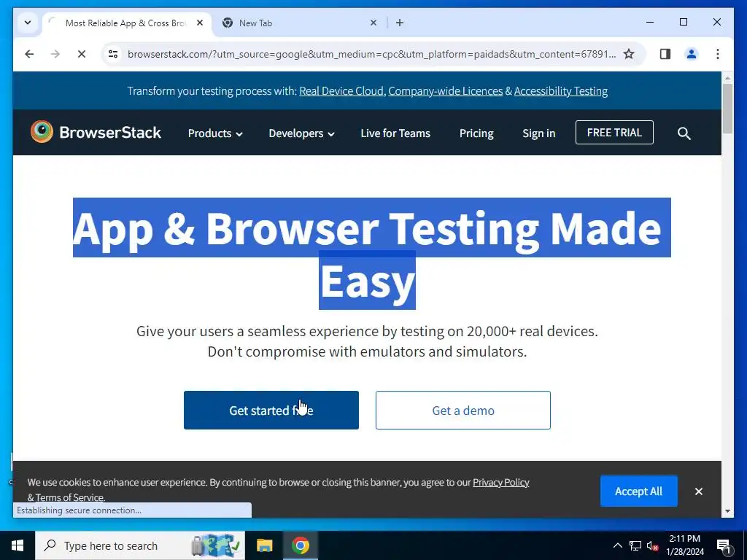Image resolution: width=747 pixels, height=560 pixels.
Task: Open the Accessibility Testing link
Action: point(561,91)
